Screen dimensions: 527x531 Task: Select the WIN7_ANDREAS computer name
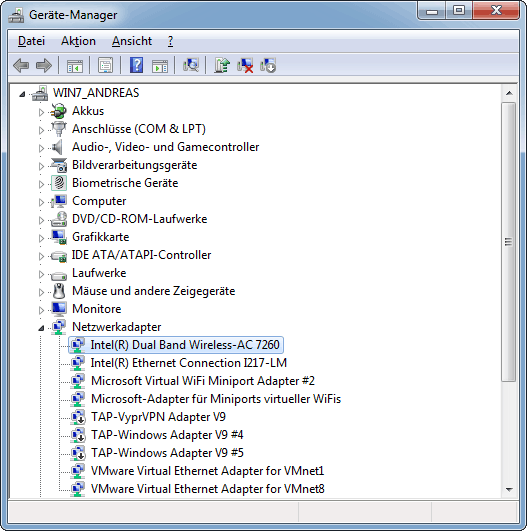tap(96, 93)
